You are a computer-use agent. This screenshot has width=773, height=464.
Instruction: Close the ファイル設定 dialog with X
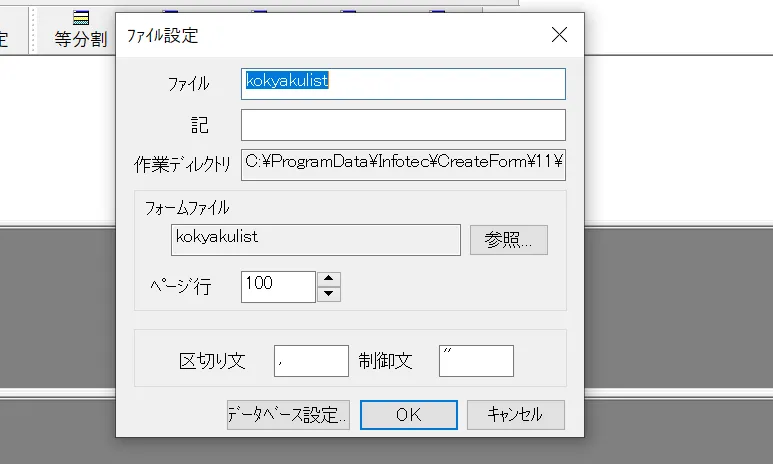coord(559,35)
